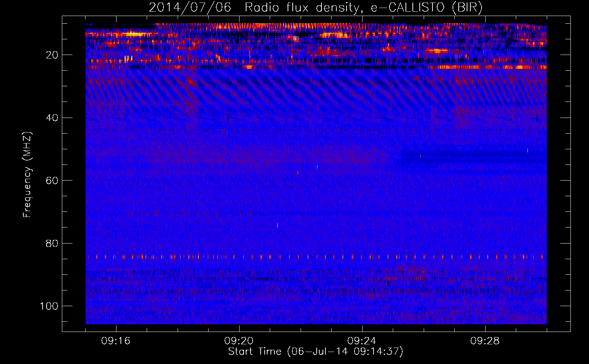The height and width of the screenshot is (364, 589).
Task: Click the '09:16' time tick label
Action: click(116, 341)
